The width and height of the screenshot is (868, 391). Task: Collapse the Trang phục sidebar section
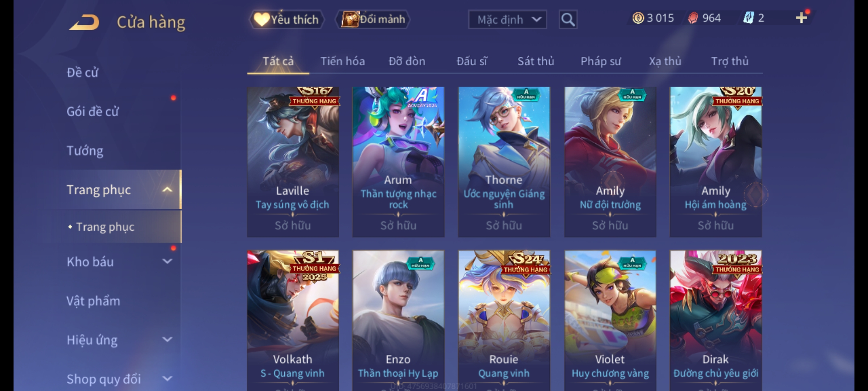pyautogui.click(x=167, y=190)
